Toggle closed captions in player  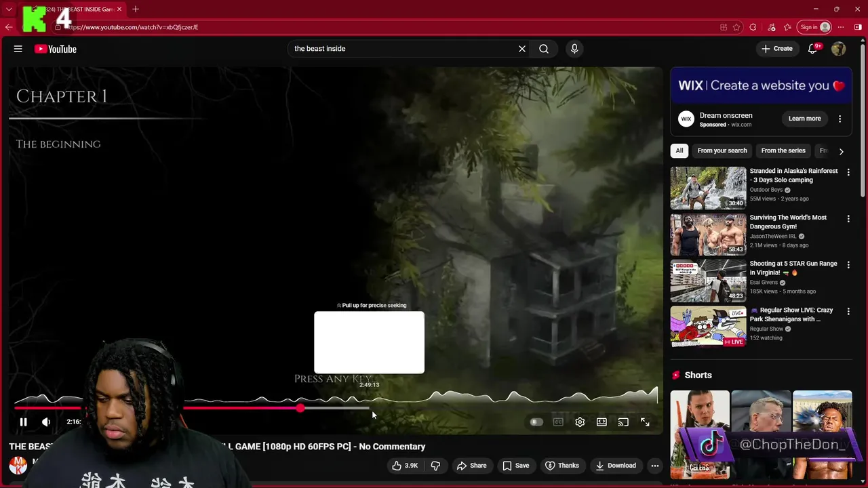point(558,422)
